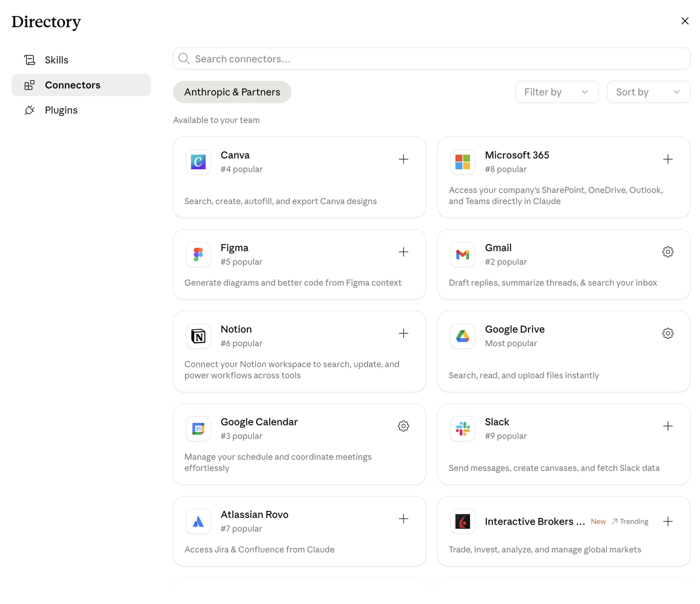This screenshot has height=604, width=700.
Task: Click the New badge on Interactive Brokers
Action: point(598,521)
